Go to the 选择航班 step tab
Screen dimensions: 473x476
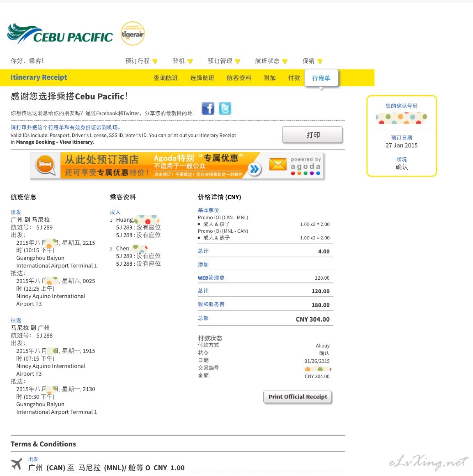202,78
